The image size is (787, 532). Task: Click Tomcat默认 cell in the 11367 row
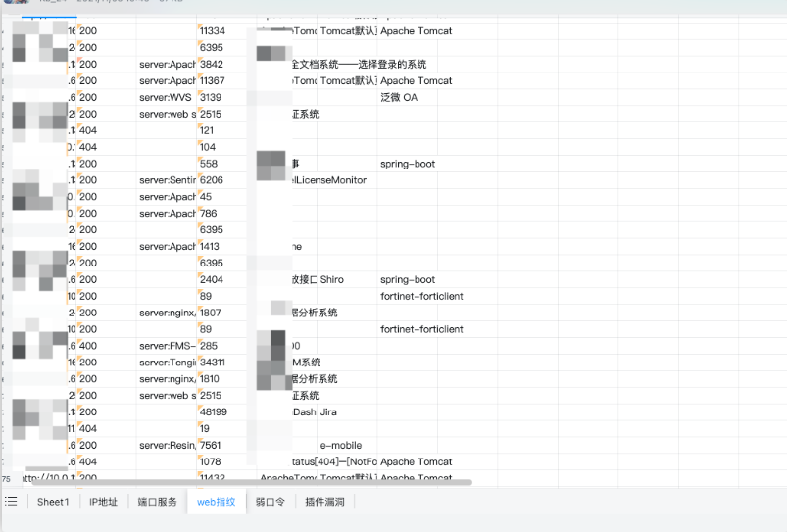347,80
